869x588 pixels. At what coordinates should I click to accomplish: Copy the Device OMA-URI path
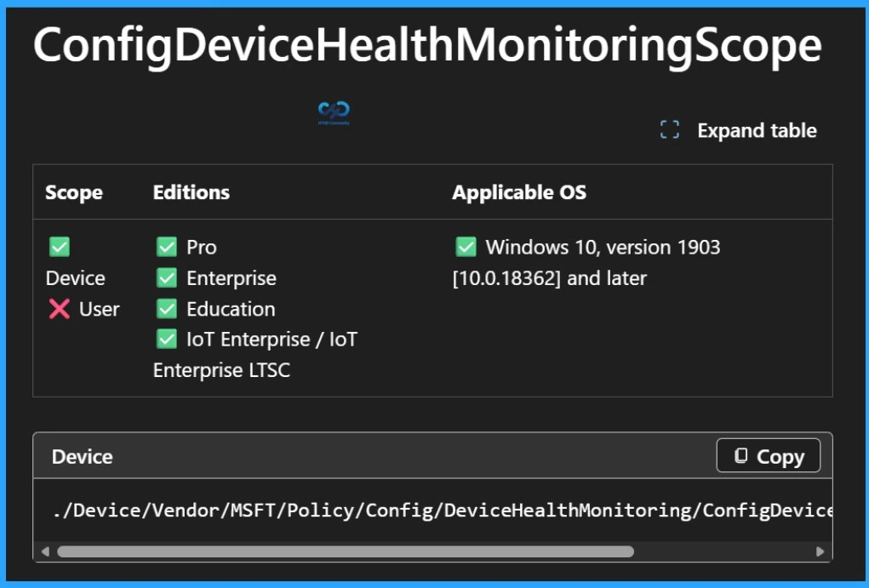click(768, 456)
